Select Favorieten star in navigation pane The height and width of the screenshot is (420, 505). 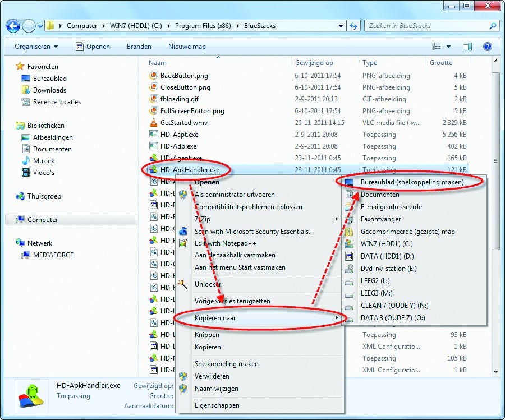click(20, 66)
